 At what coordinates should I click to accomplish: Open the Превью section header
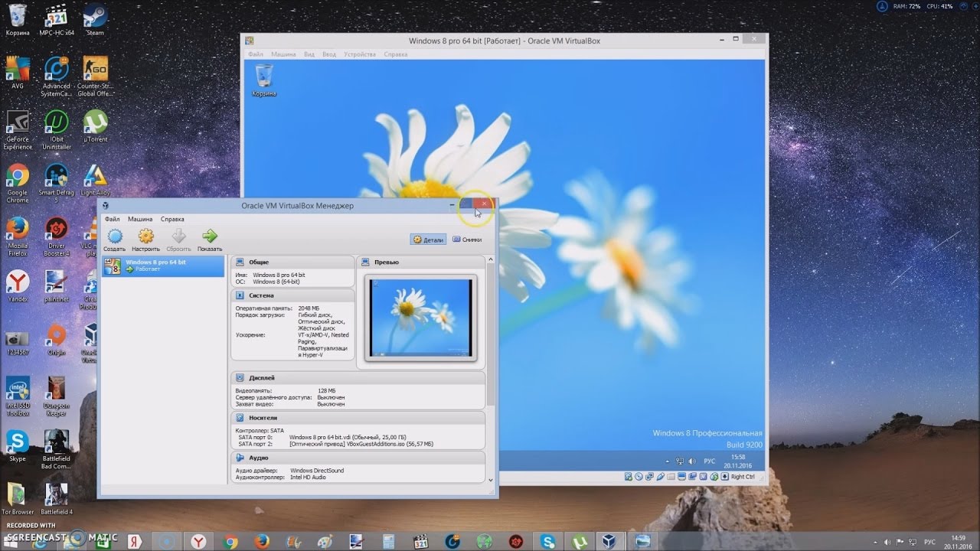point(420,262)
